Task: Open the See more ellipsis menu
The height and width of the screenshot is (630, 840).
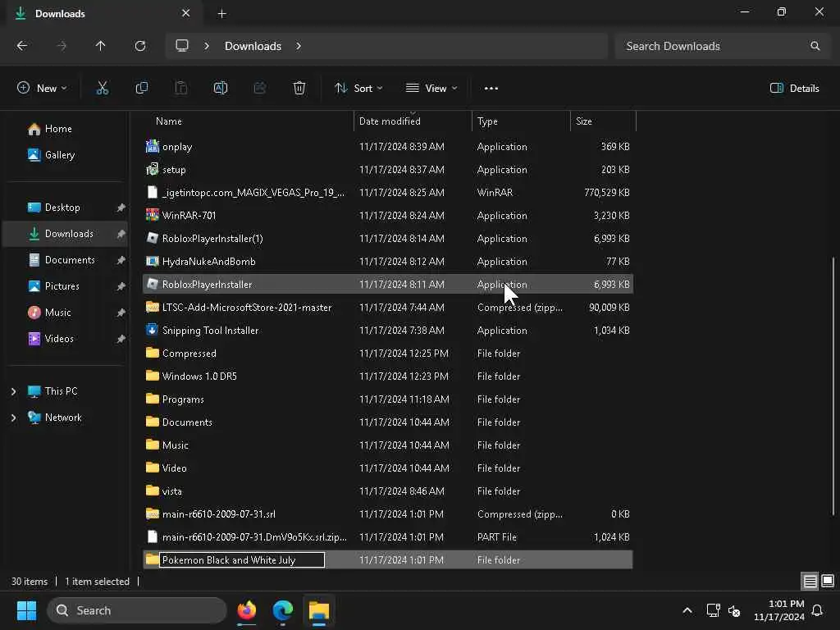Action: coord(491,89)
